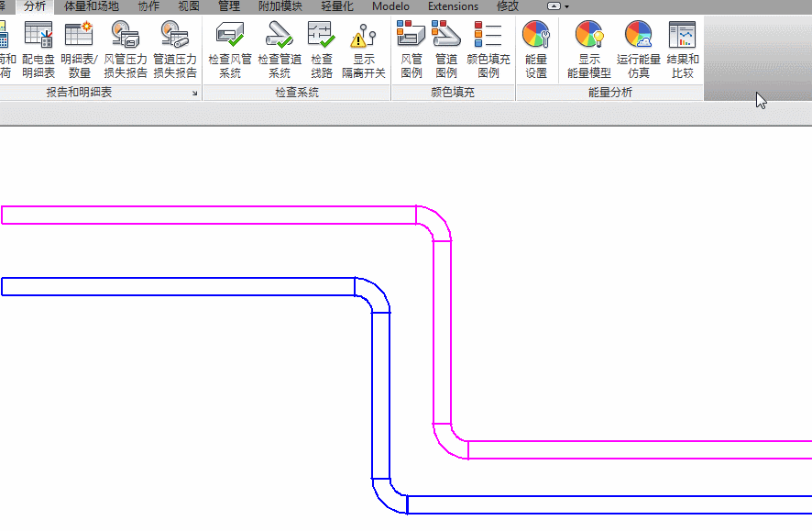This screenshot has height=531, width=812.
Task: Run the 检查管道系统 check pipe systems tool
Action: pyautogui.click(x=280, y=50)
